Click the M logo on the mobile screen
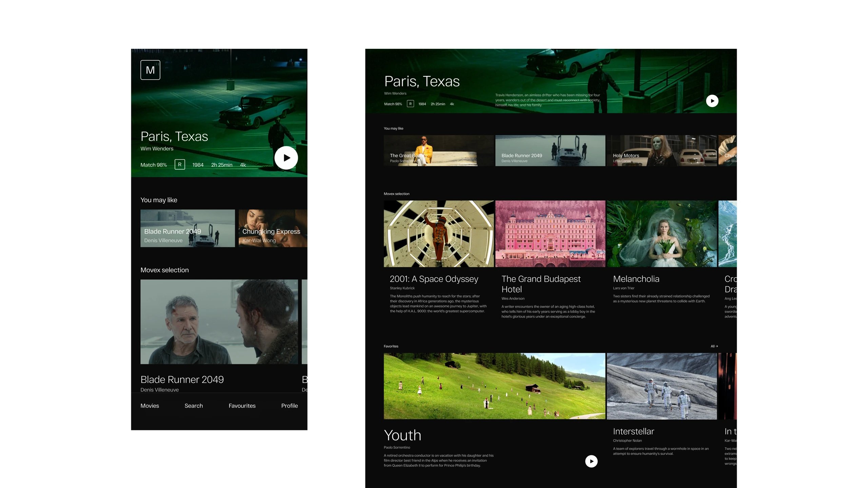This screenshot has width=868, height=488. click(x=150, y=70)
